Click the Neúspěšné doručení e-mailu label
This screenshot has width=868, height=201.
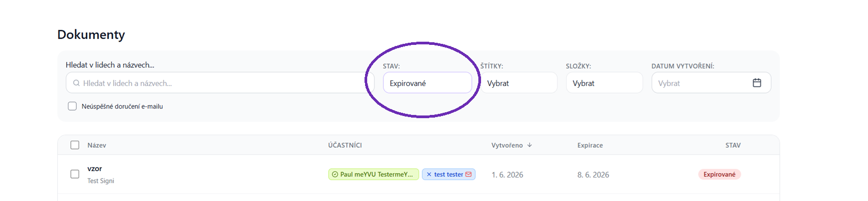coord(122,106)
